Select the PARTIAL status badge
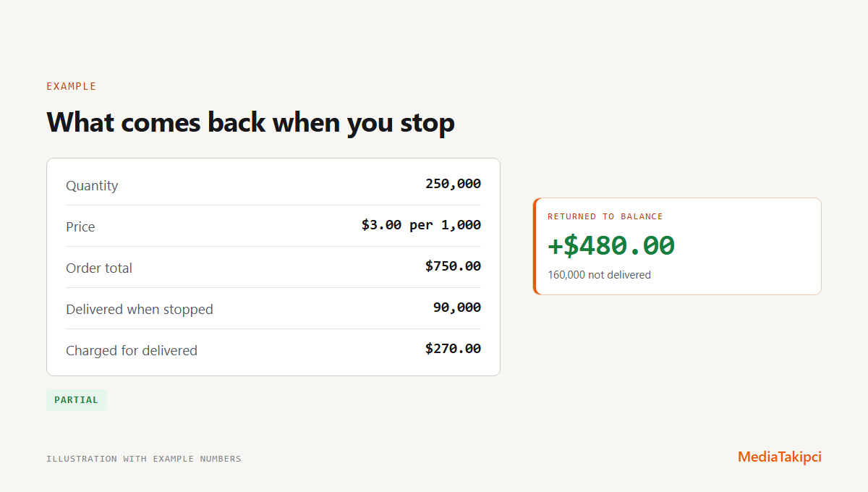Image resolution: width=868 pixels, height=492 pixels. (77, 400)
